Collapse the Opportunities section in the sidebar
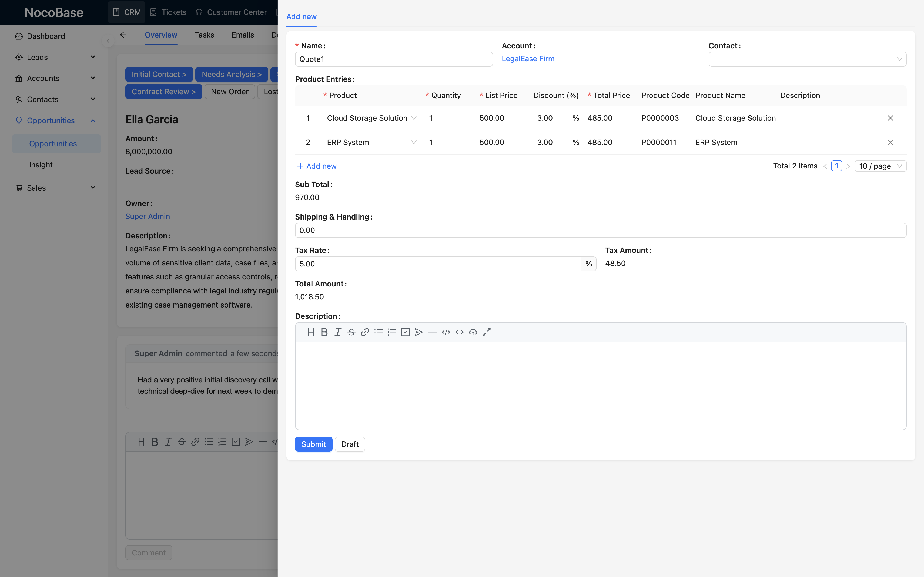The height and width of the screenshot is (577, 924). click(93, 120)
